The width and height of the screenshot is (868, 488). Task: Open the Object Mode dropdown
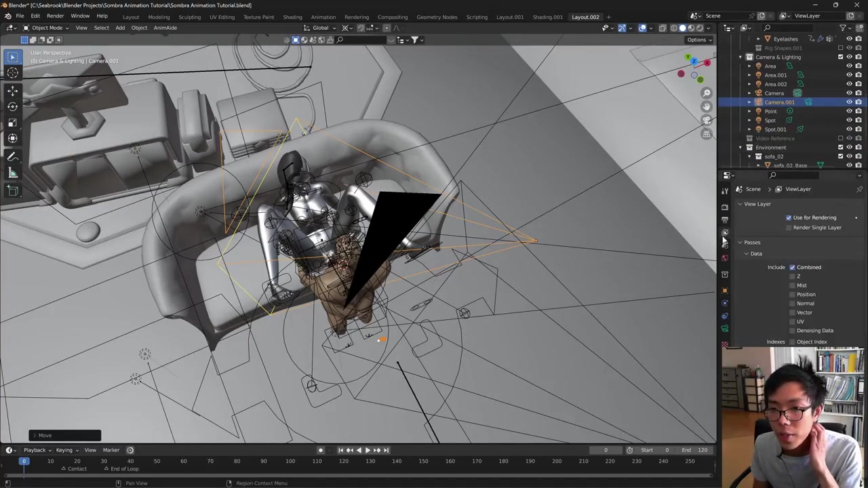pyautogui.click(x=46, y=28)
